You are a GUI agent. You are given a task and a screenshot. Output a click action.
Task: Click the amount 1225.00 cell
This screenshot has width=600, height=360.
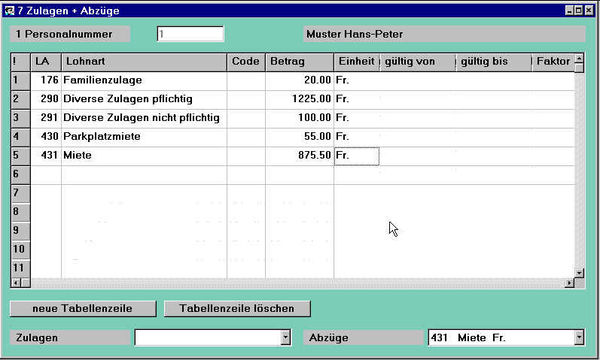click(300, 99)
